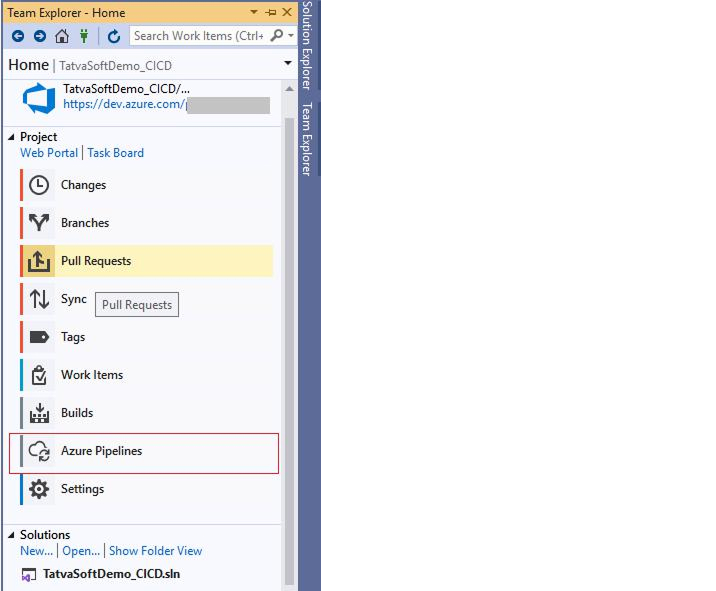Click the Back navigation arrow icon
716x591 pixels.
(18, 36)
